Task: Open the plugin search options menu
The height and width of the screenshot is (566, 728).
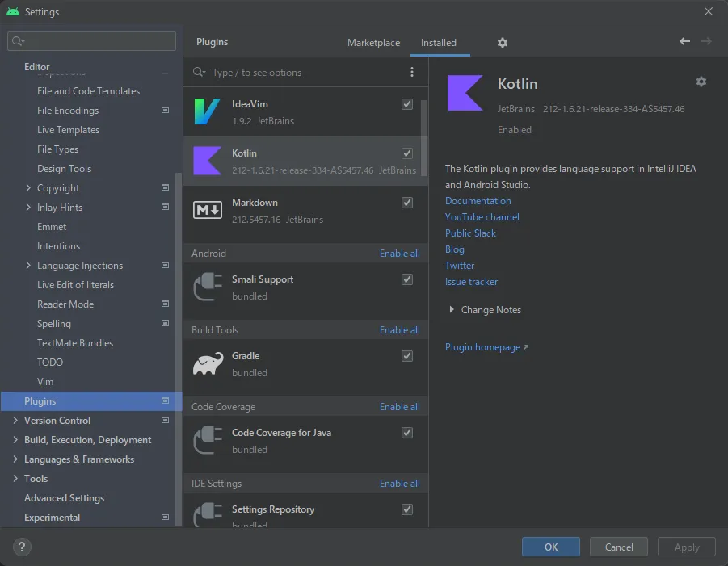Action: 412,73
